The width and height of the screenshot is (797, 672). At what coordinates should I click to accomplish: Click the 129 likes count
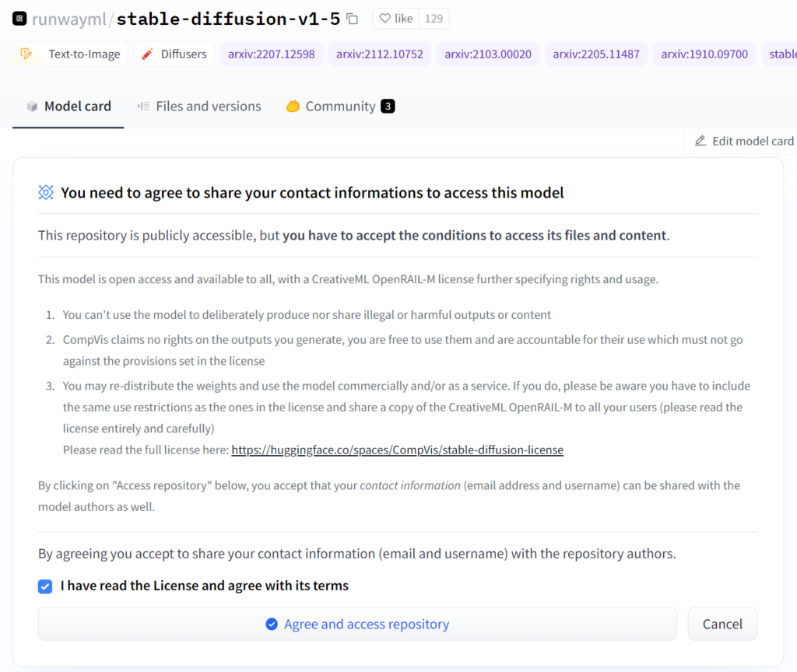point(434,19)
